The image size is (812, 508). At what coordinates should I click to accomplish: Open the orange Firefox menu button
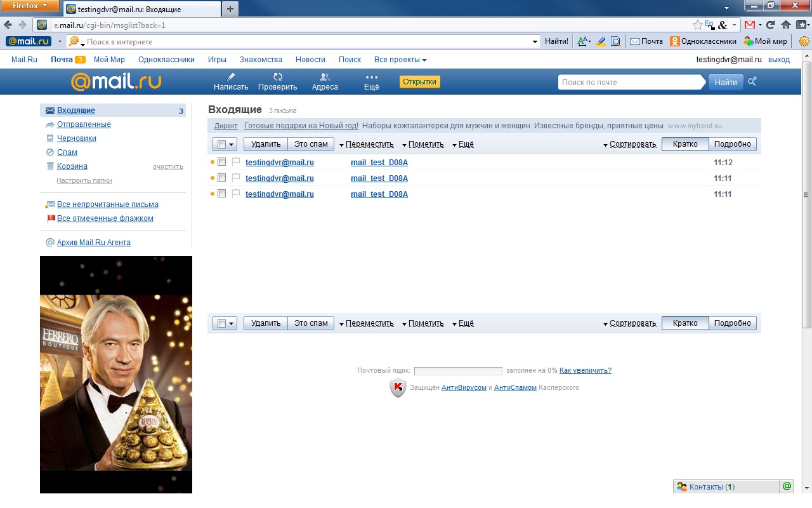(x=30, y=6)
